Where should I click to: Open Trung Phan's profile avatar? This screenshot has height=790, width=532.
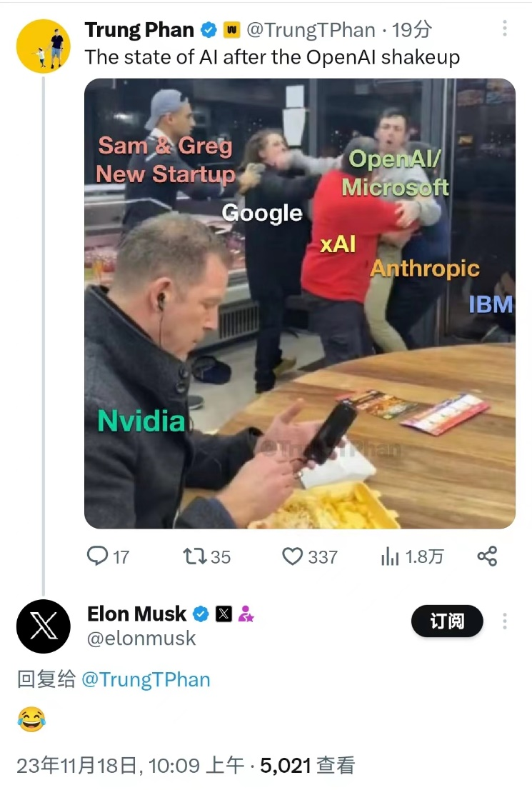[x=43, y=46]
